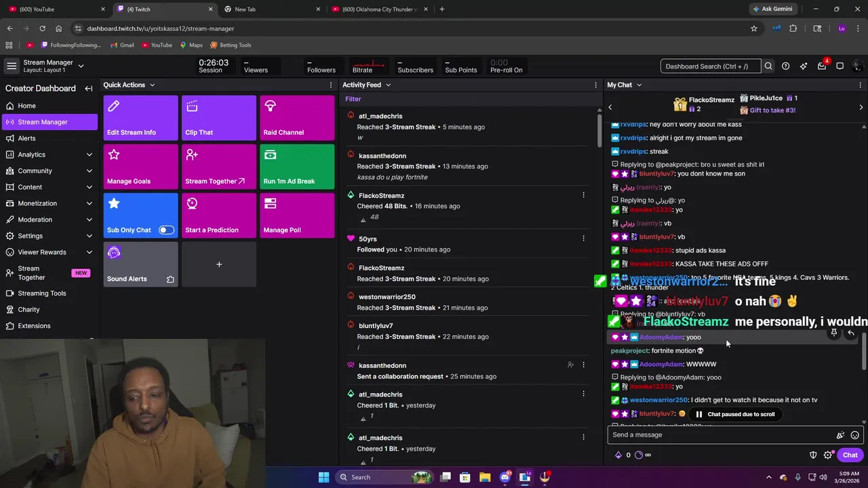Expand the Analytics sidebar section
The image size is (868, 488).
tap(89, 155)
